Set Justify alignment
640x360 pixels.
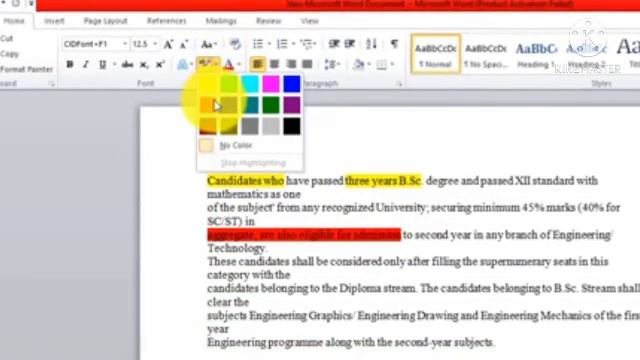pos(307,64)
